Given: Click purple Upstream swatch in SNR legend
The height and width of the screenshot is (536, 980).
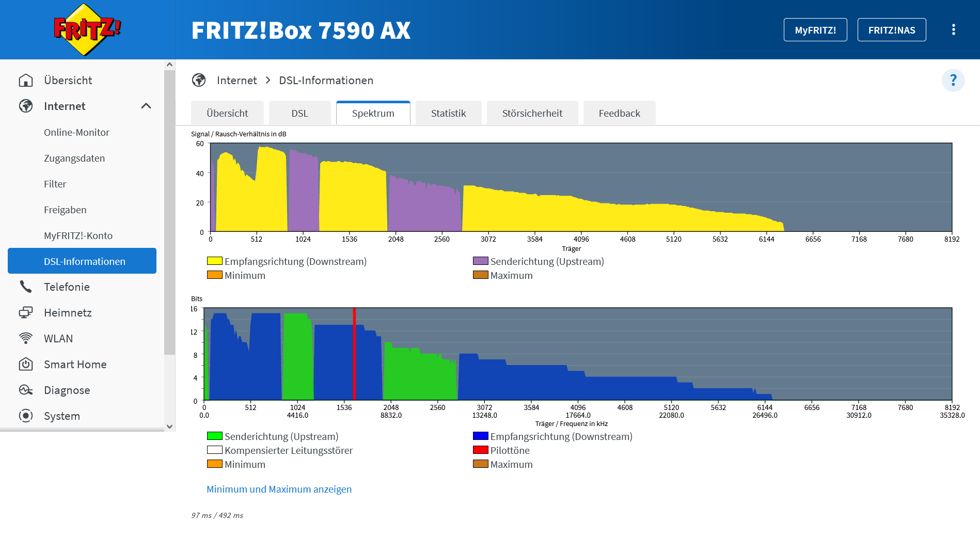Looking at the screenshot, I should pos(480,261).
